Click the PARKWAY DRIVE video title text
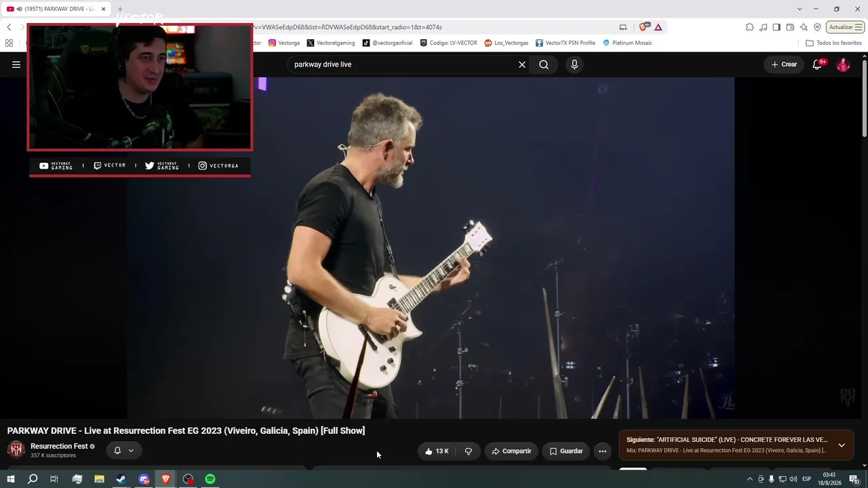The width and height of the screenshot is (868, 488). (186, 430)
